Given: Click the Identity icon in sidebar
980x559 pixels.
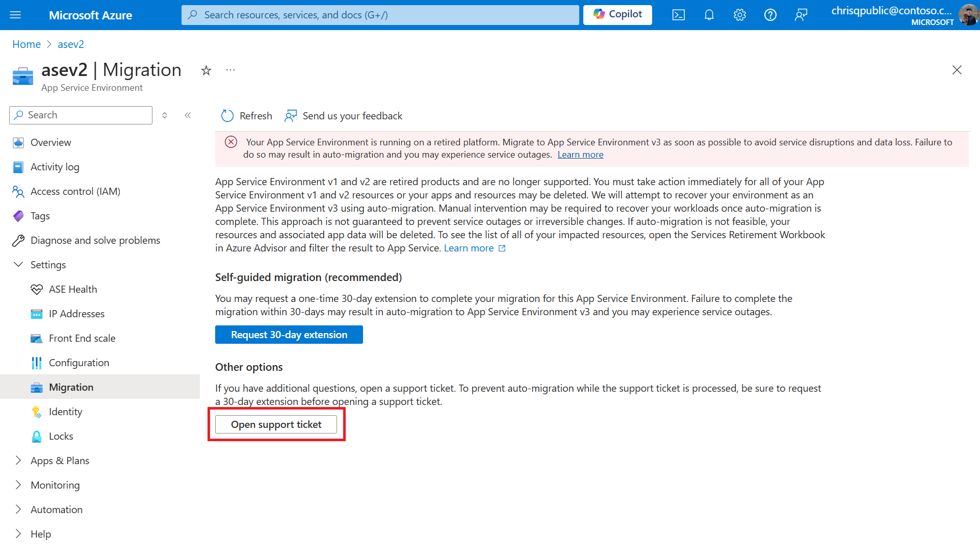Looking at the screenshot, I should (x=37, y=412).
